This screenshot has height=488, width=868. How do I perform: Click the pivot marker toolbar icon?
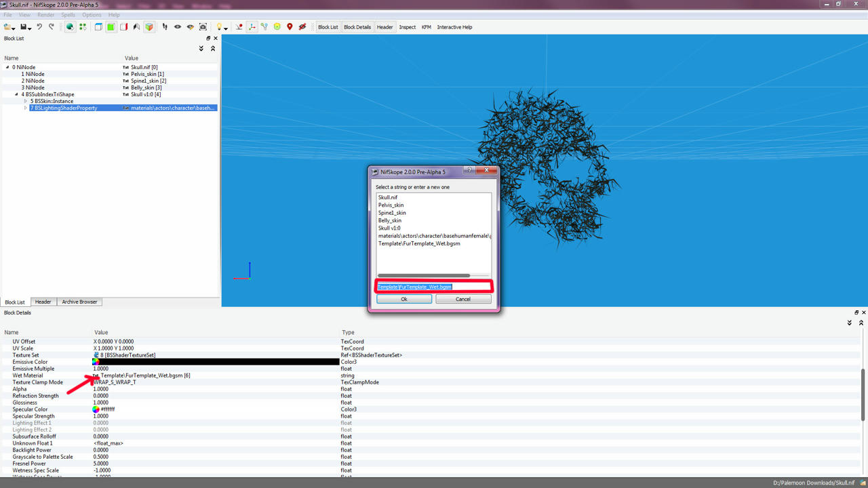click(239, 27)
